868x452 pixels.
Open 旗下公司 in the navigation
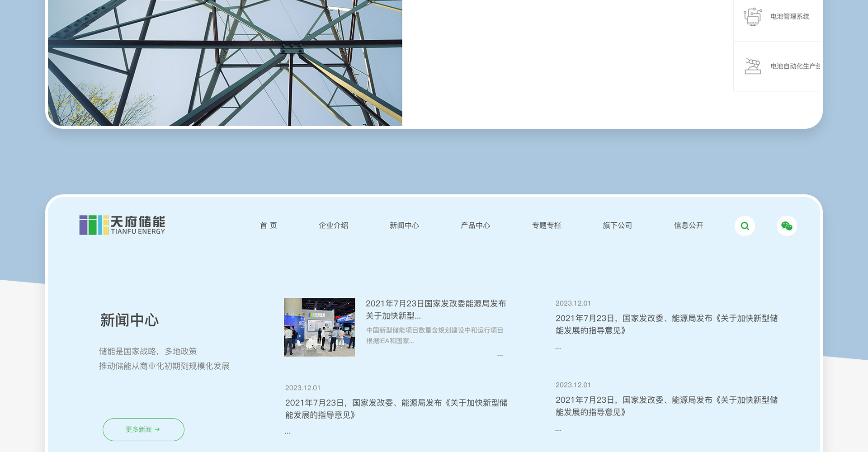(x=617, y=226)
